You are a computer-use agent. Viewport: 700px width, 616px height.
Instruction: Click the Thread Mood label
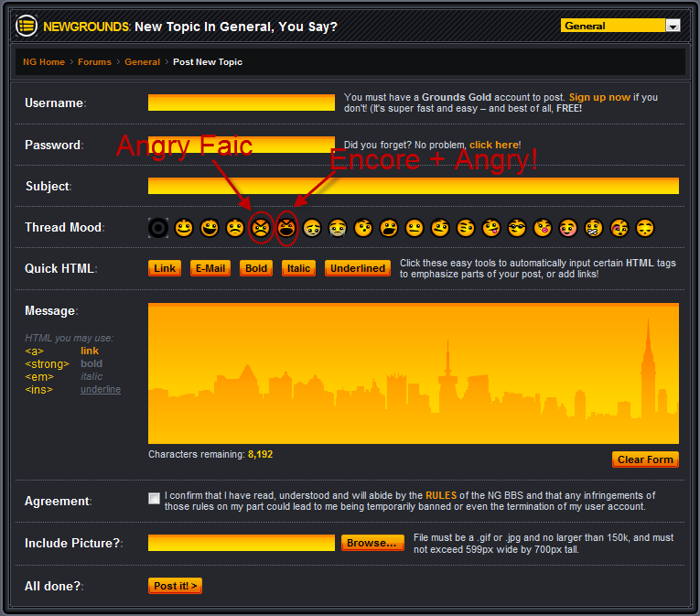point(65,227)
